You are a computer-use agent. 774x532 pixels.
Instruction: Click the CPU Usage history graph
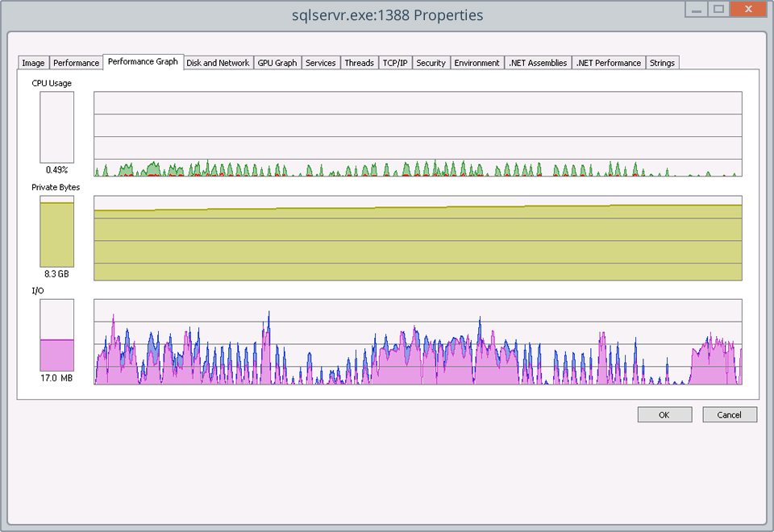coord(418,134)
